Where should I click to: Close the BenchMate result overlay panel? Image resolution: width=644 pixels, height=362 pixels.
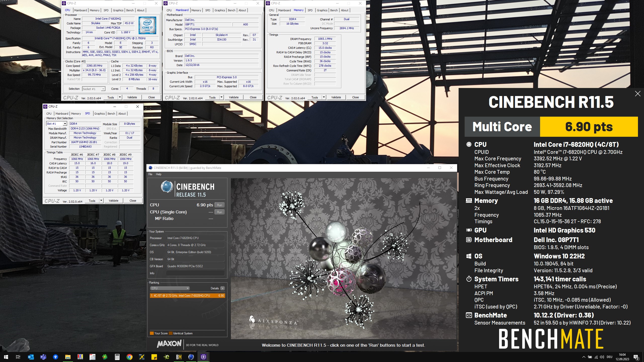coord(638,94)
